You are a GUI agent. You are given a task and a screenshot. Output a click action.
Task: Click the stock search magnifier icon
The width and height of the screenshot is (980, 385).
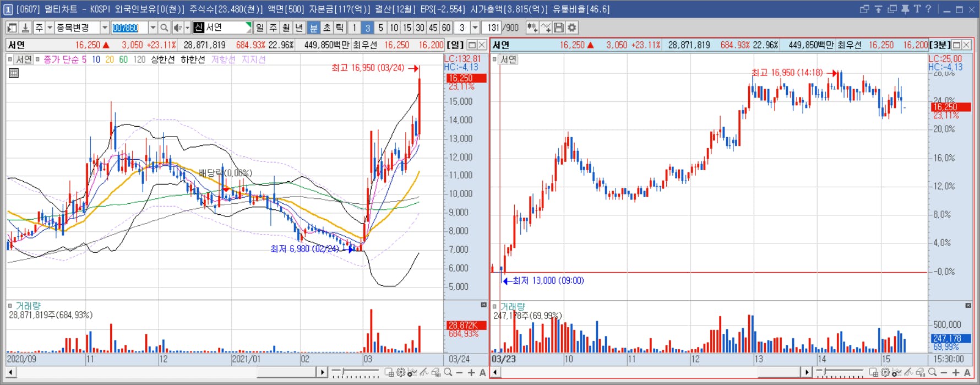coord(164,28)
